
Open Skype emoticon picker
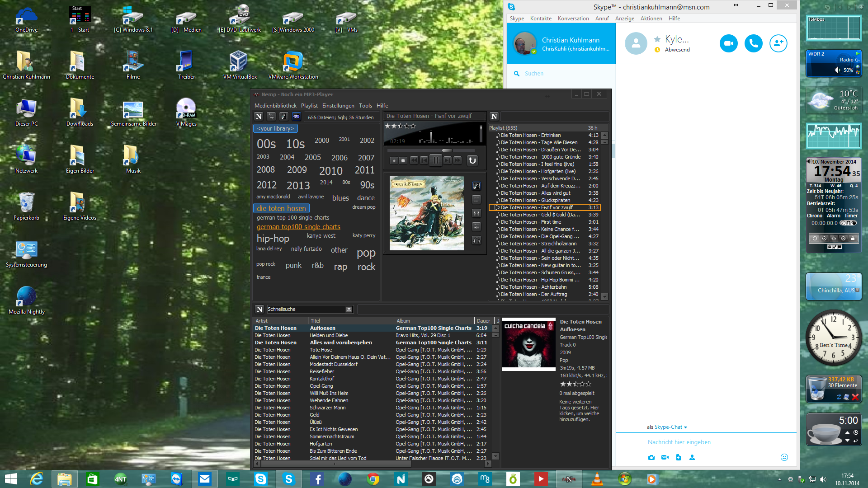(784, 457)
